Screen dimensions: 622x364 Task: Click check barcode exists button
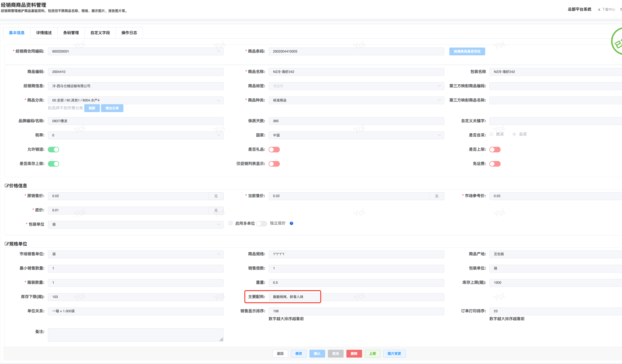(x=467, y=51)
